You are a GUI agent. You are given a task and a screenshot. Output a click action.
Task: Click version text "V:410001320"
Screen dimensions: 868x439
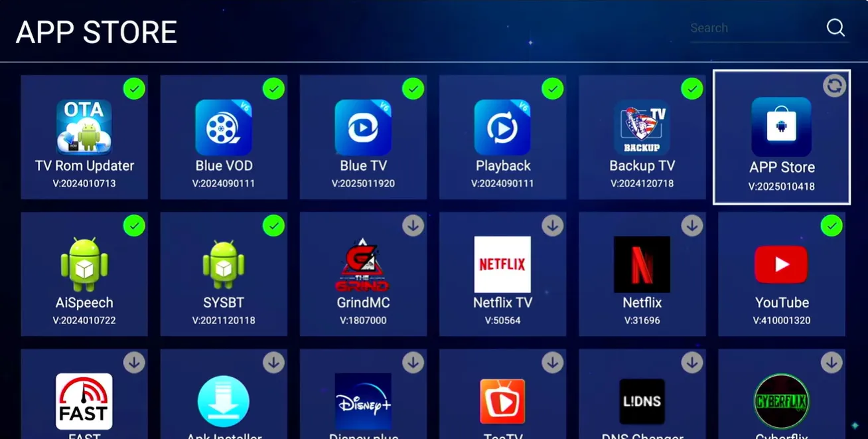pos(782,321)
